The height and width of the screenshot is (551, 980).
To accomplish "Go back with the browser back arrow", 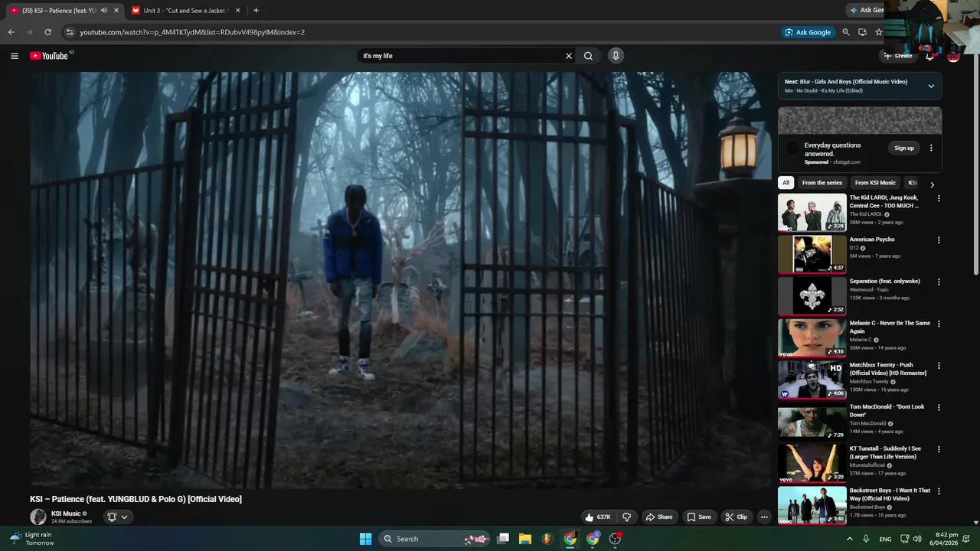I will pos(11,32).
